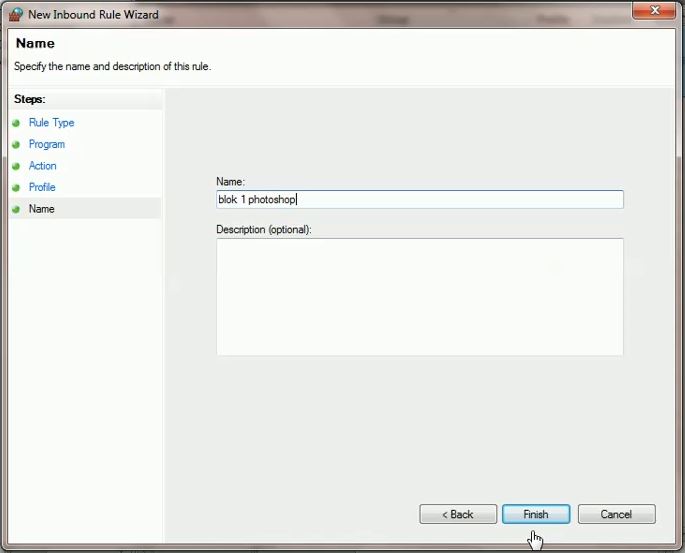Click the 'Specify the name and description' text
The width and height of the screenshot is (685, 553).
point(112,66)
